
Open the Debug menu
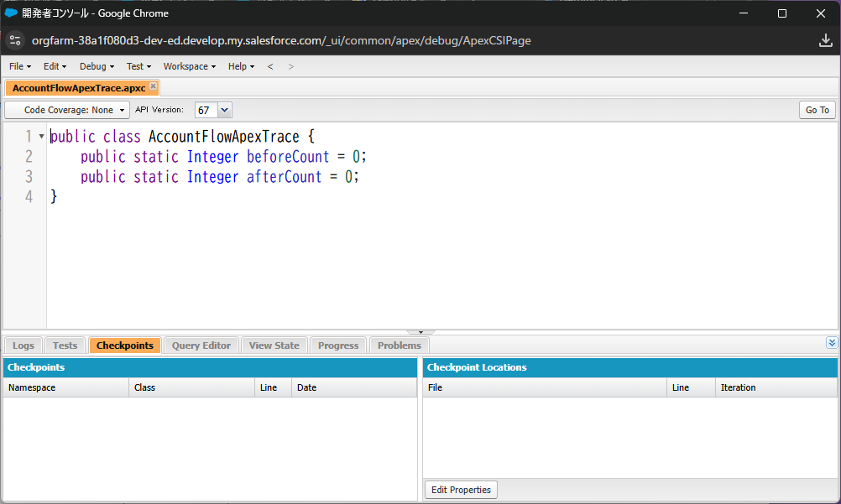pos(97,66)
